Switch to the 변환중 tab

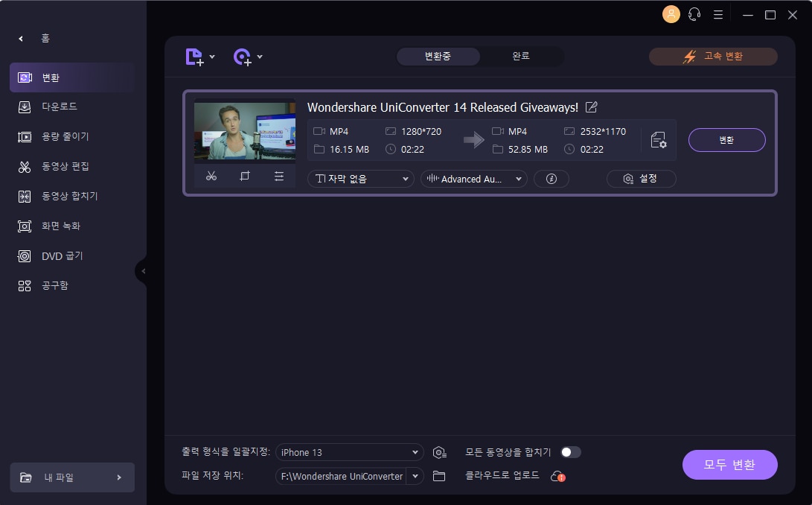[x=438, y=57]
